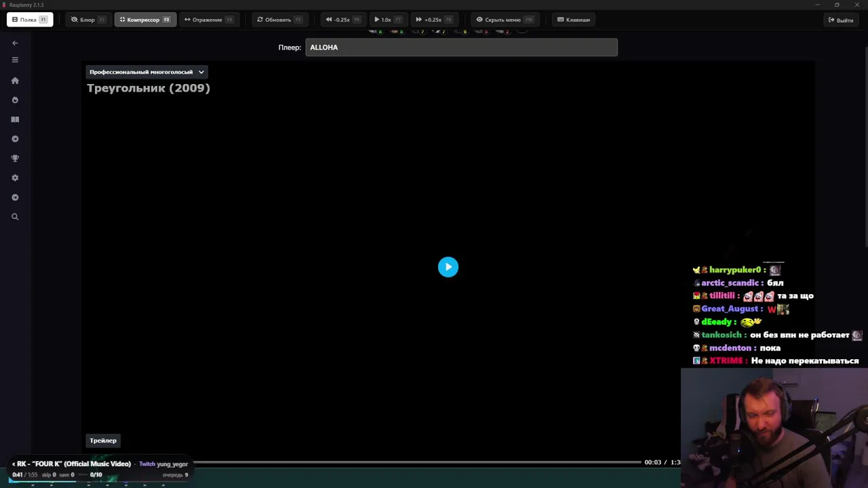
Task: Hide the menu with Скрыть меню
Action: click(505, 20)
